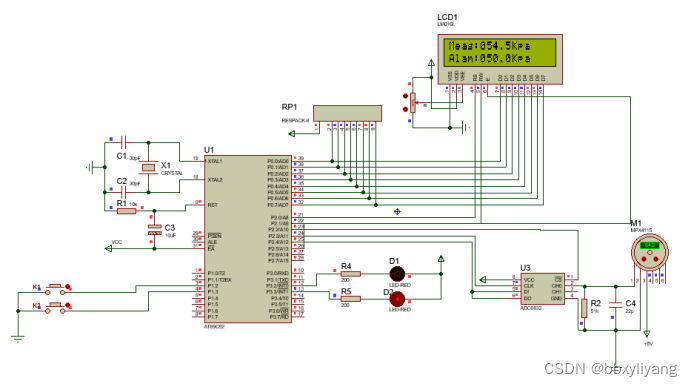Select the RP1 resistor pack body
Screen dimensions: 692x387
pos(347,113)
